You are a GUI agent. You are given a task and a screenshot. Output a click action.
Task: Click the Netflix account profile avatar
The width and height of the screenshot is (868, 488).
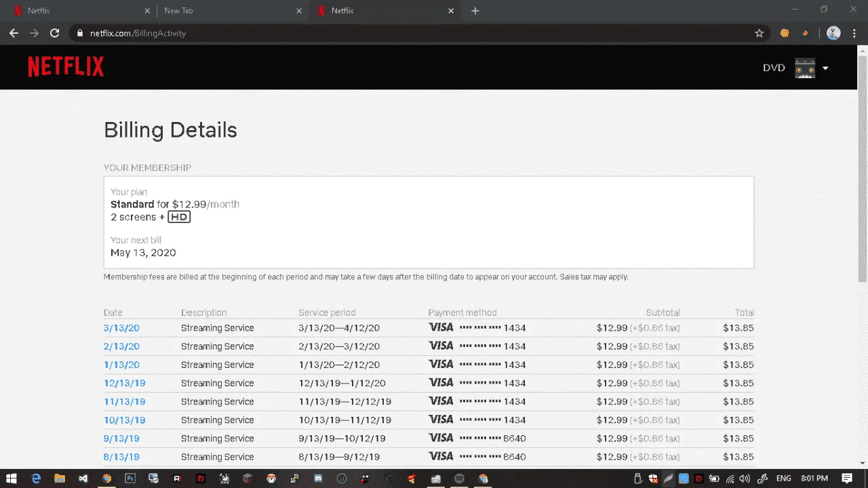(805, 68)
